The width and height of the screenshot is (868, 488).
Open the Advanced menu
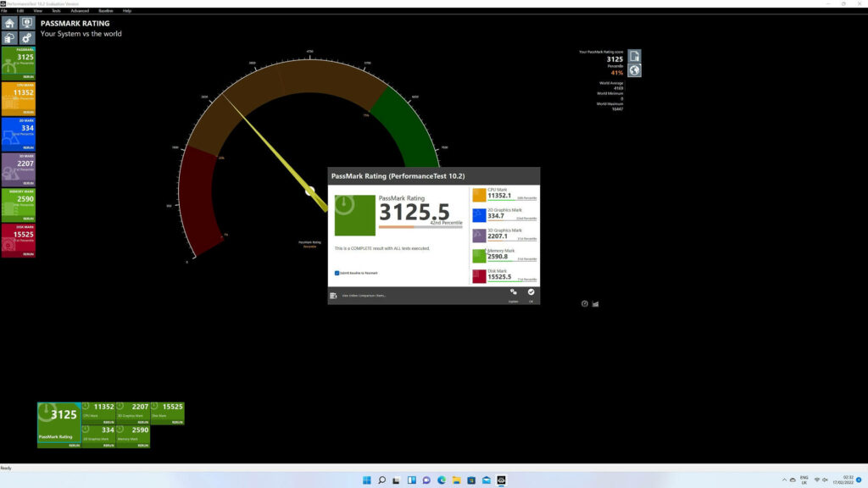(x=80, y=10)
